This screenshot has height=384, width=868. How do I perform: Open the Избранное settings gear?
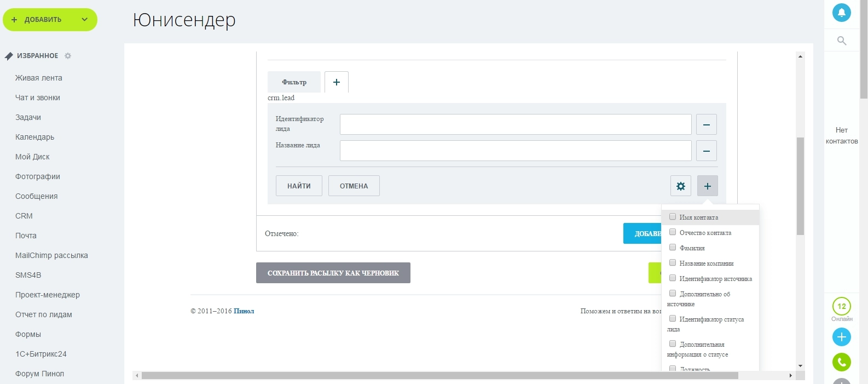(x=68, y=56)
